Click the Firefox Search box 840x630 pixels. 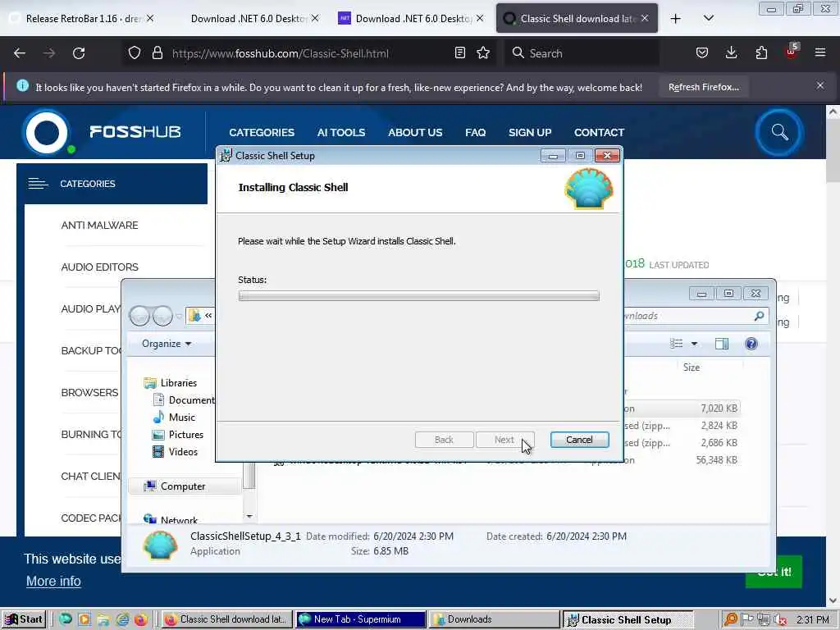[x=582, y=53]
